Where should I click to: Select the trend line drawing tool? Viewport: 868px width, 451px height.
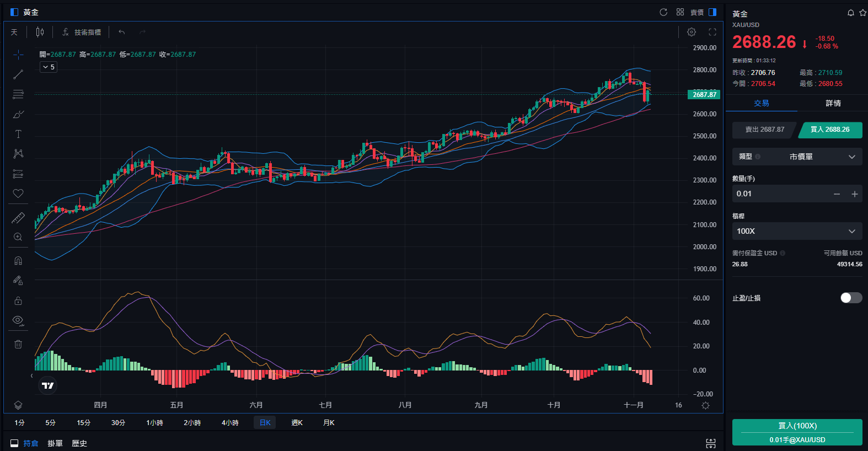click(18, 74)
